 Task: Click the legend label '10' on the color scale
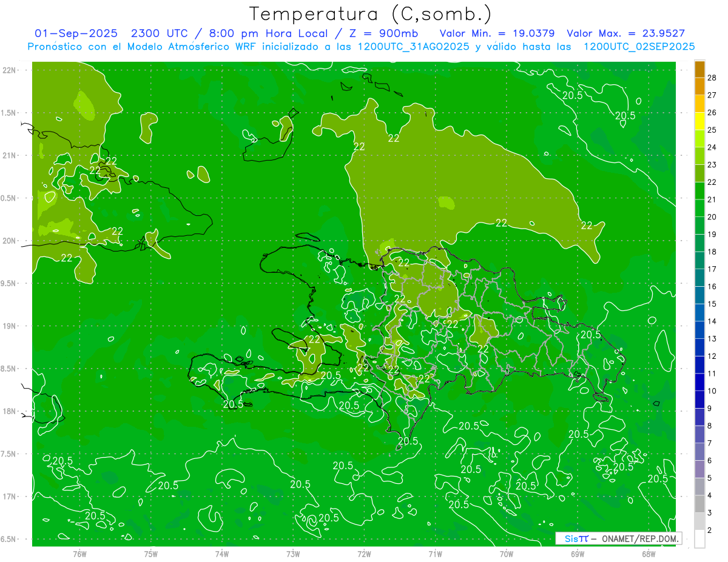pyautogui.click(x=712, y=391)
